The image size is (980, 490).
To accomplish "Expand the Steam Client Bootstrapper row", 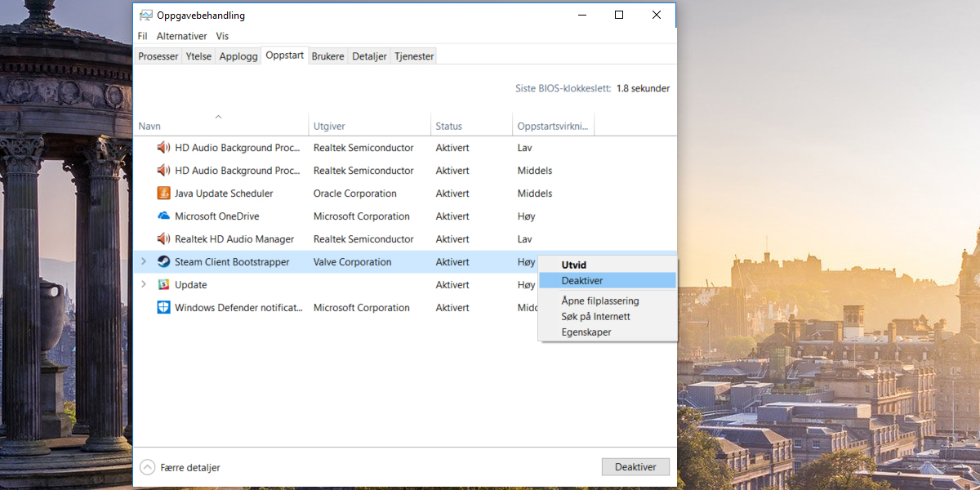I will 144,262.
